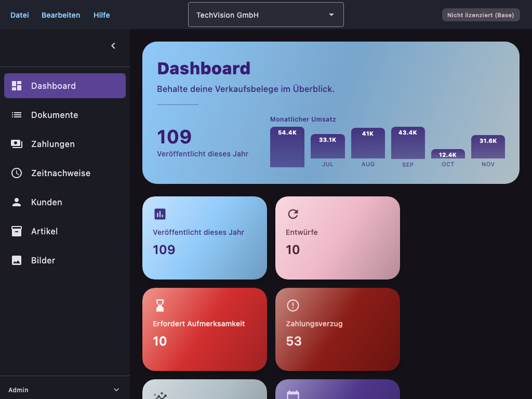Click the Zahlungen money icon
The image size is (532, 399).
tap(17, 144)
